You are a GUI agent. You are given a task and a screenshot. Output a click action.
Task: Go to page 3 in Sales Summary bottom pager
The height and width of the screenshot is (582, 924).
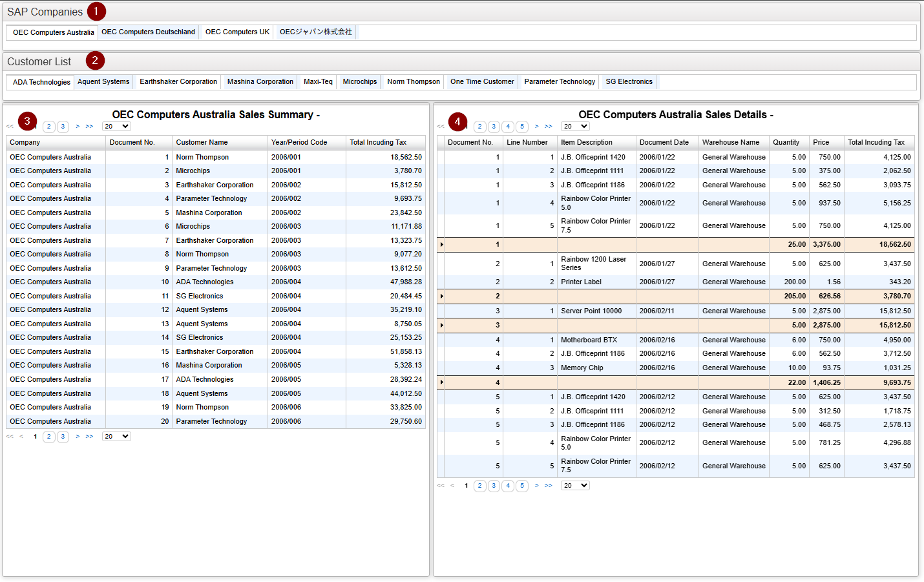point(63,437)
